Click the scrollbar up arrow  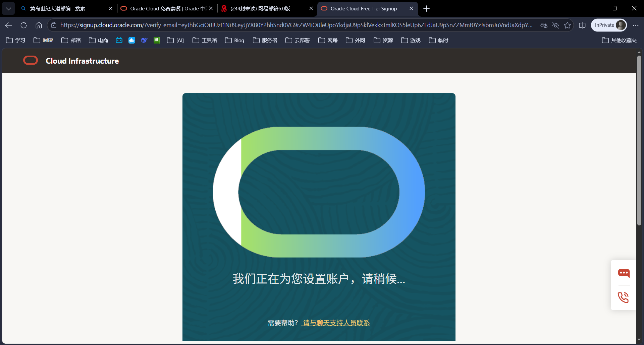(639, 52)
